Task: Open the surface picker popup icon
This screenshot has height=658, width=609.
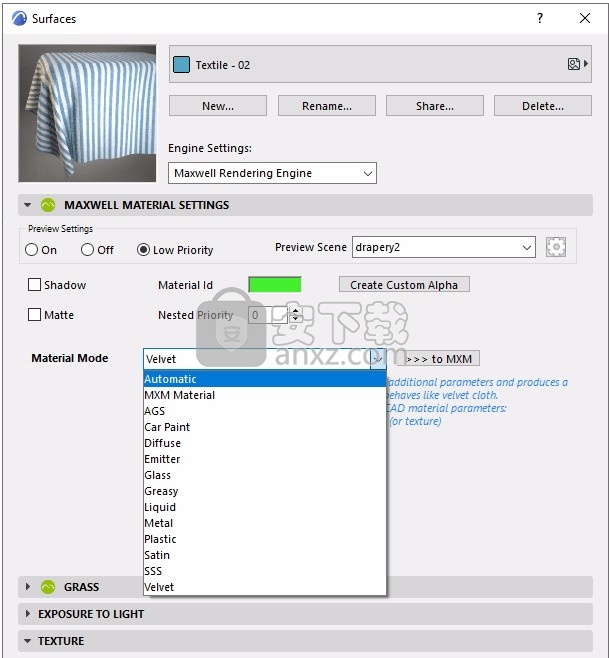Action: 578,64
